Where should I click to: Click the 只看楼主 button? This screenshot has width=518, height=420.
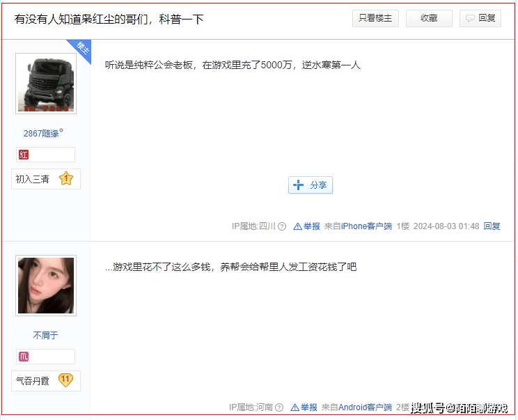[375, 19]
